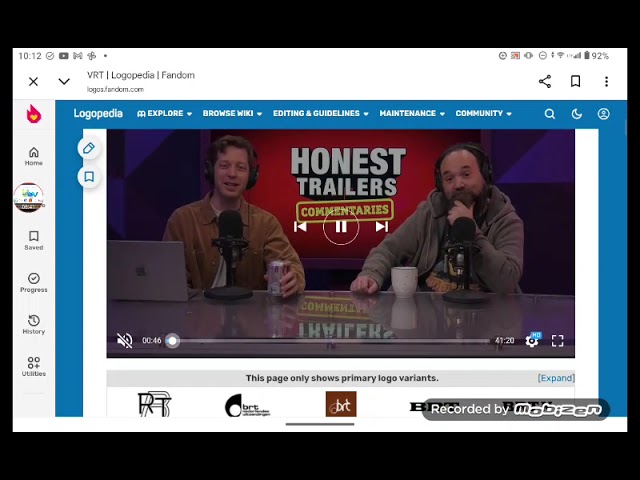This screenshot has height=480, width=640.
Task: Click the Logopedia wiki title
Action: (x=98, y=113)
